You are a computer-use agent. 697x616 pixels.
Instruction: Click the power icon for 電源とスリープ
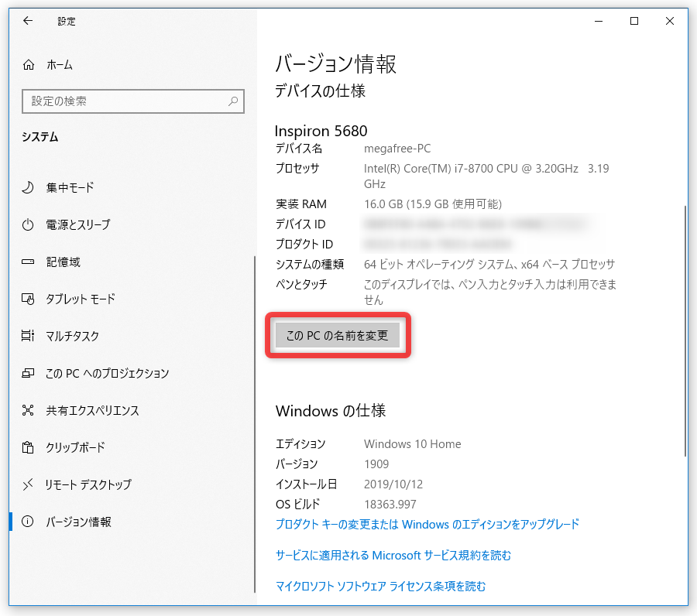point(28,224)
